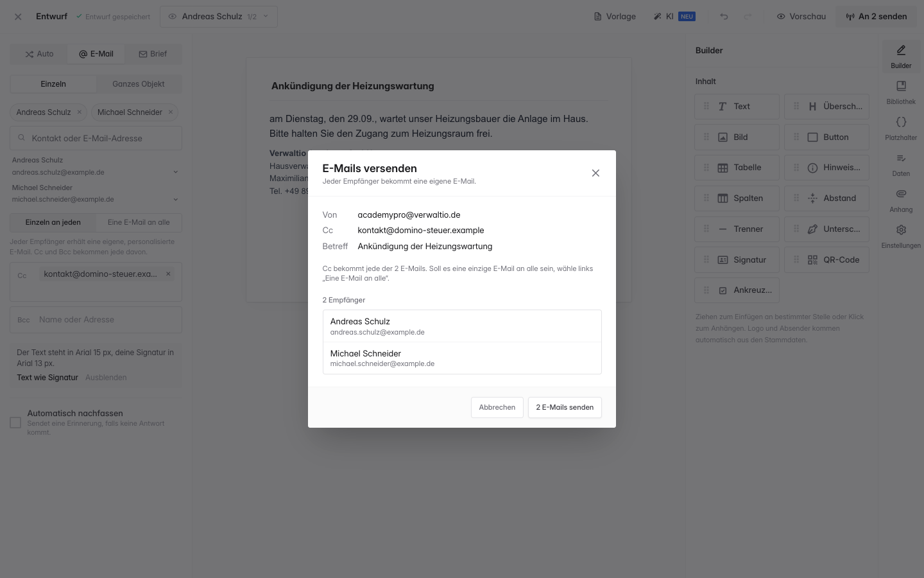Add an Ankreuzfeld checkbox block
Screen dimensions: 924x578
(x=737, y=290)
